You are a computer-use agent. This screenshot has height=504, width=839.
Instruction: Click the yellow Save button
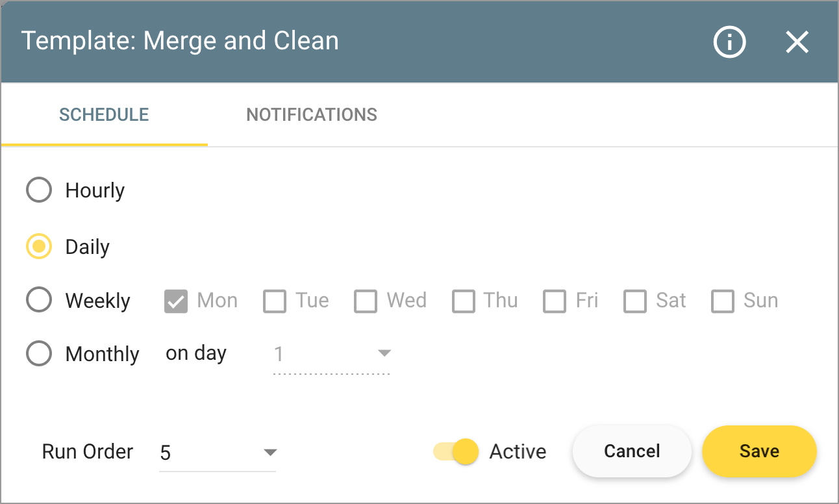pos(759,451)
